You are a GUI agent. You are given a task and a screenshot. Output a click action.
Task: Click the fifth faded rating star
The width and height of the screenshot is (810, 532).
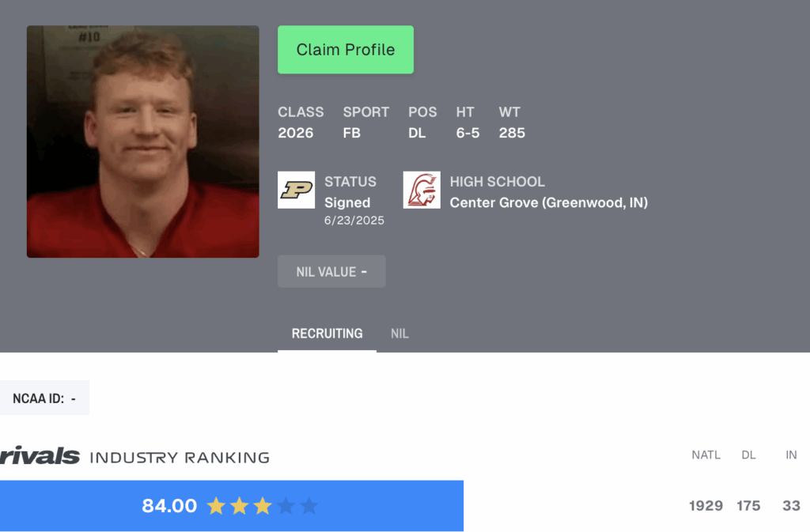click(x=309, y=506)
